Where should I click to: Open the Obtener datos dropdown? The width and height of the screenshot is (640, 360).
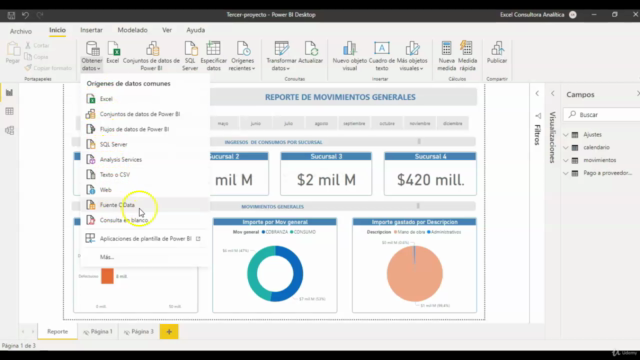92,56
